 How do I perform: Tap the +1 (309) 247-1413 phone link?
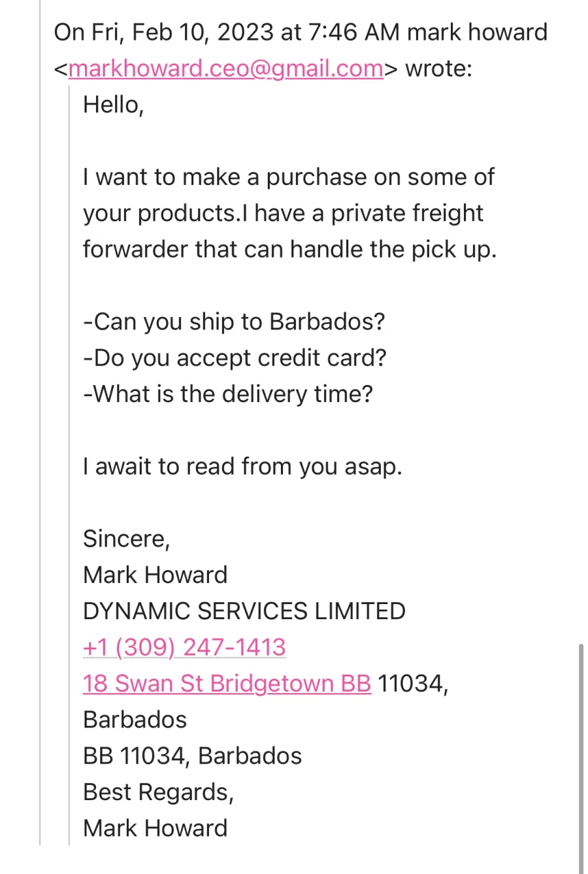(x=184, y=647)
